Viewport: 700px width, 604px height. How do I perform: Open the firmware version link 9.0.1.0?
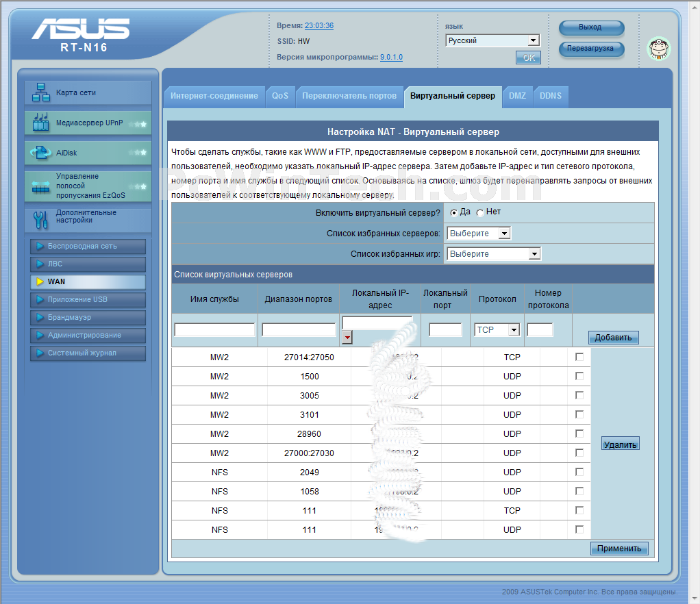tap(392, 57)
